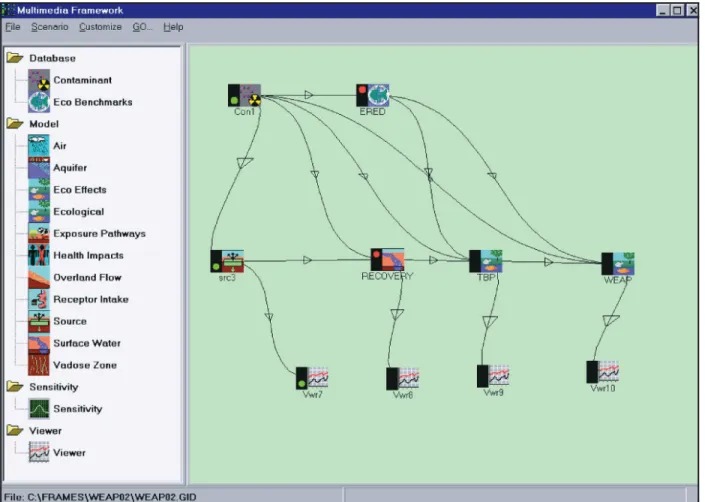Choose the Eco Effects model icon
Viewport: 705px width, 502px height.
tap(39, 190)
